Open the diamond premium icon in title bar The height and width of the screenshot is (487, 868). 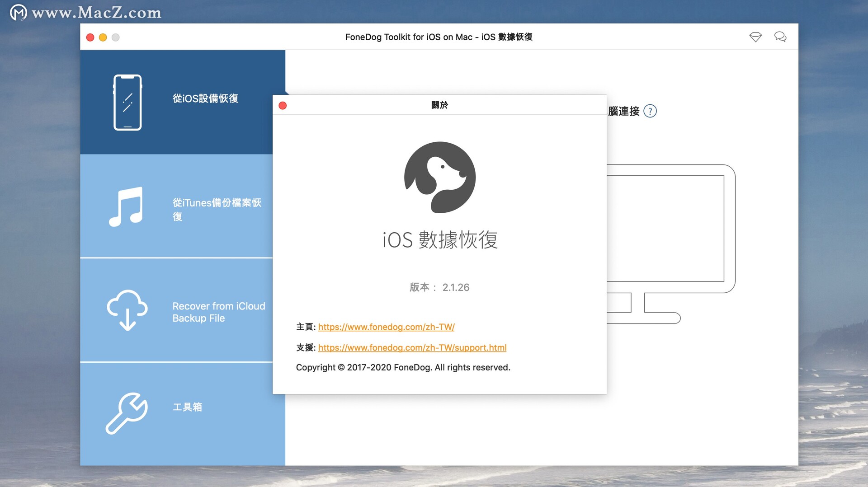tap(755, 37)
